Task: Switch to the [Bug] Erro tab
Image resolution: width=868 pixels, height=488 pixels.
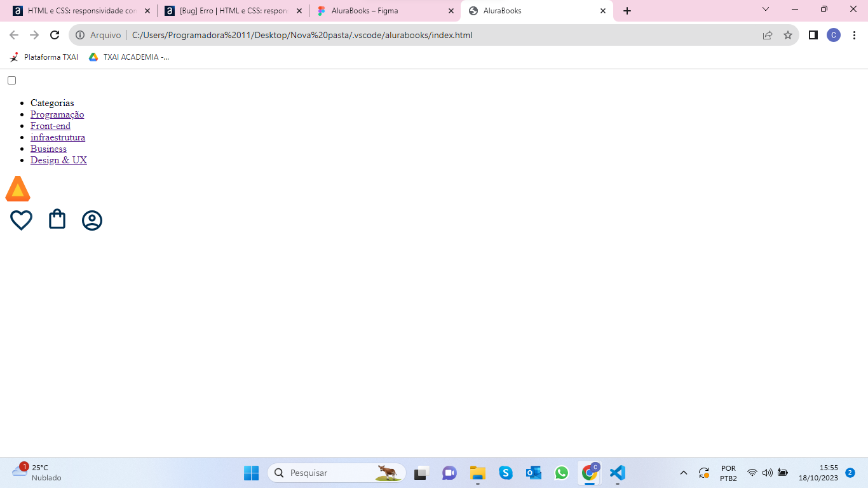Action: click(x=233, y=11)
